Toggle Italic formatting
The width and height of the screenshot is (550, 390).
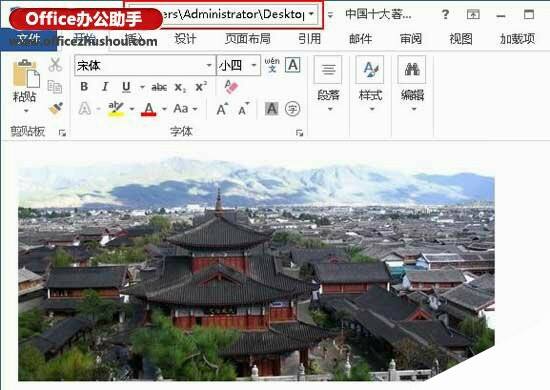click(x=105, y=87)
